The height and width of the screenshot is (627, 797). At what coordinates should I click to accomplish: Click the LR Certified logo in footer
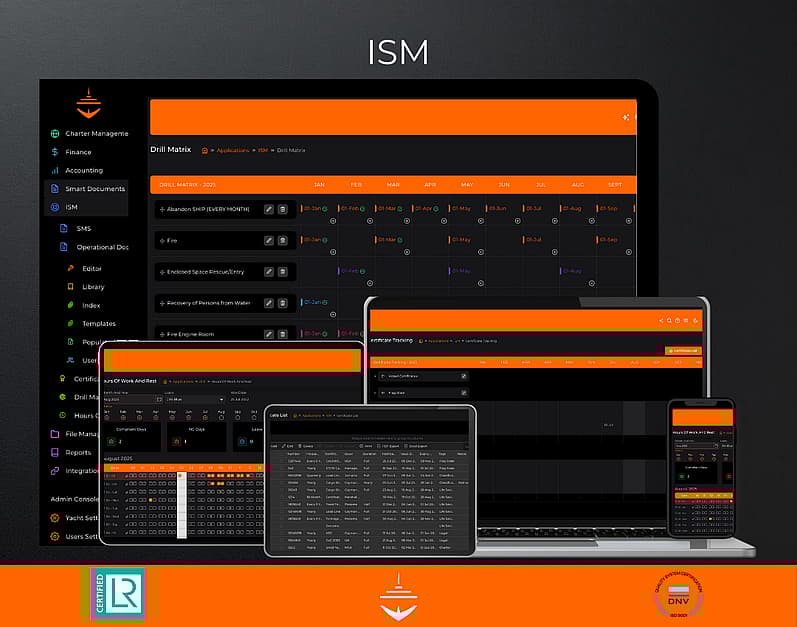point(118,594)
